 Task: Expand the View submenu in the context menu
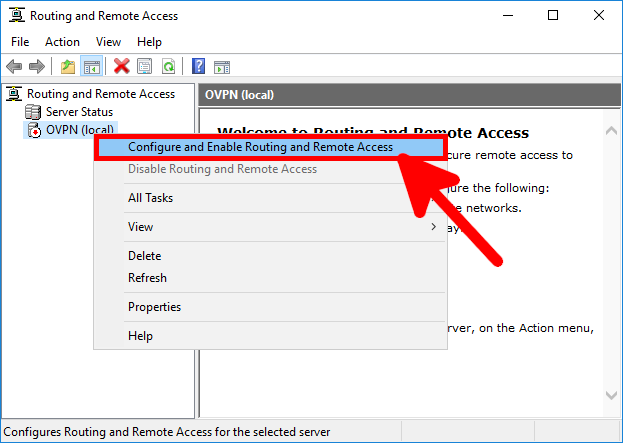pos(140,227)
